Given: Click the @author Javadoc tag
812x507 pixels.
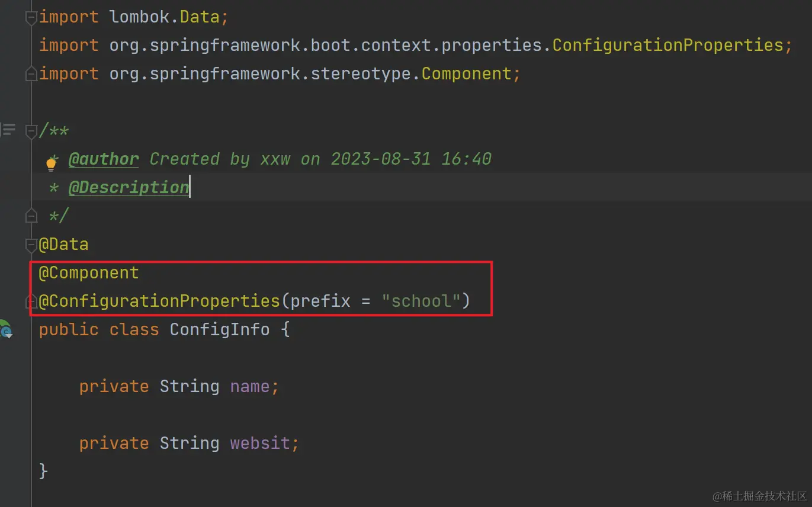Looking at the screenshot, I should (x=104, y=159).
